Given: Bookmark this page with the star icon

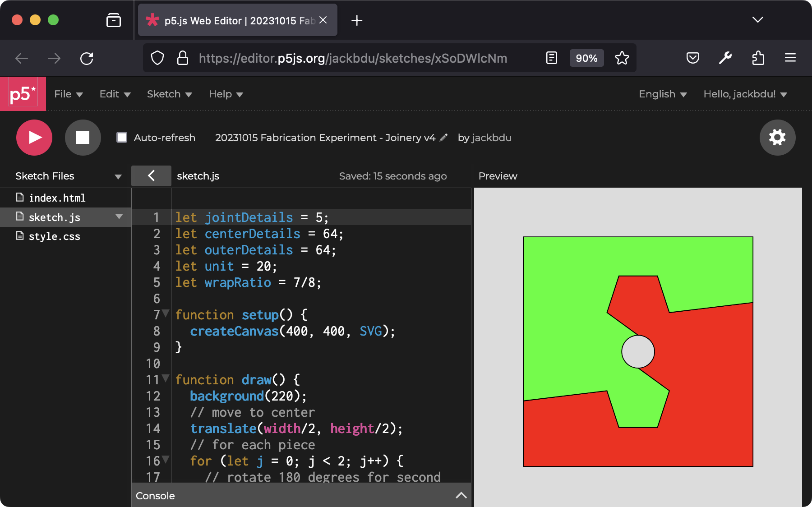Looking at the screenshot, I should click(x=622, y=58).
